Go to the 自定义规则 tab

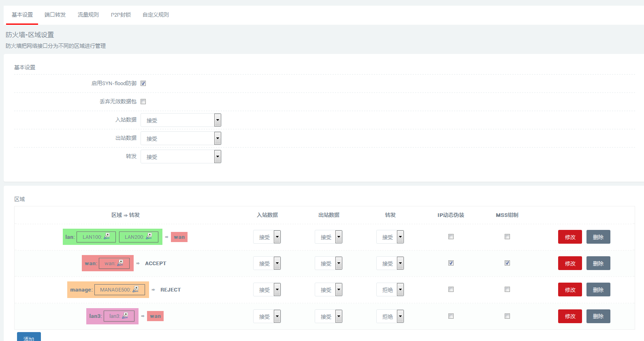pos(156,15)
